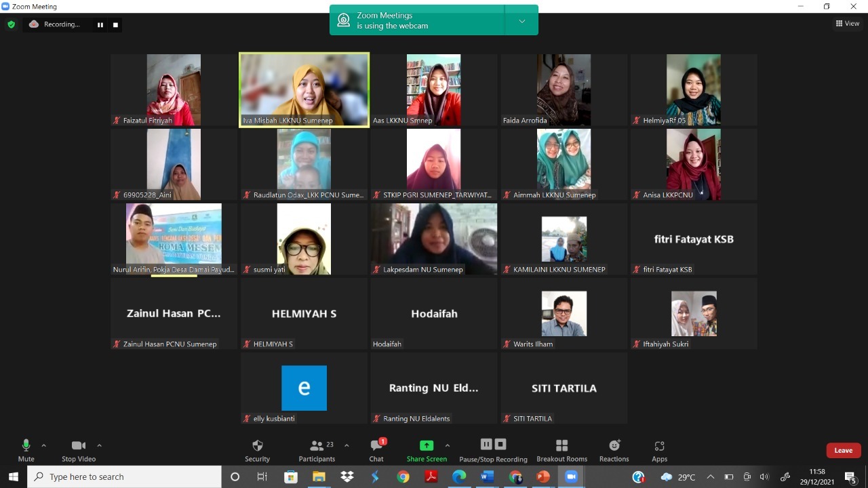The image size is (868, 488).
Task: Click the green Share Screen icon
Action: tap(427, 445)
